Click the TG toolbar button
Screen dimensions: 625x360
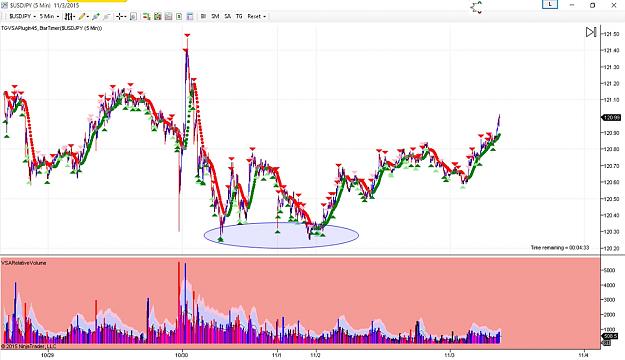click(239, 16)
